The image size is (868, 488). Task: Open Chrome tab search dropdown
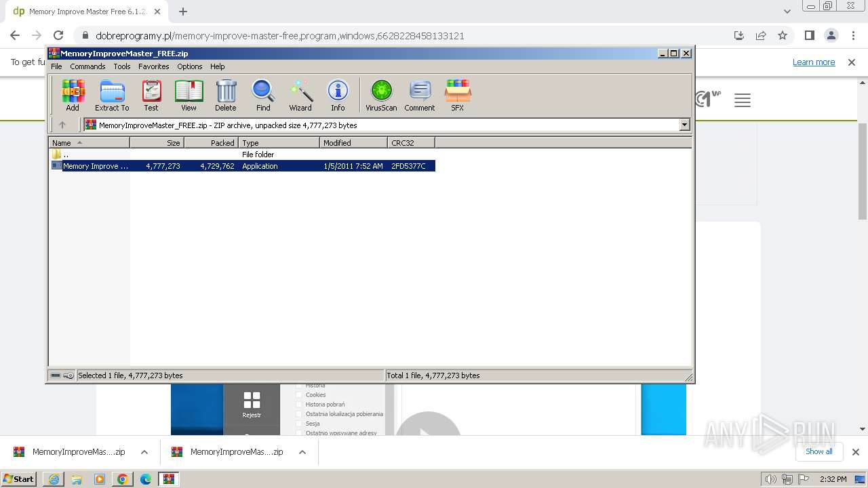(787, 12)
